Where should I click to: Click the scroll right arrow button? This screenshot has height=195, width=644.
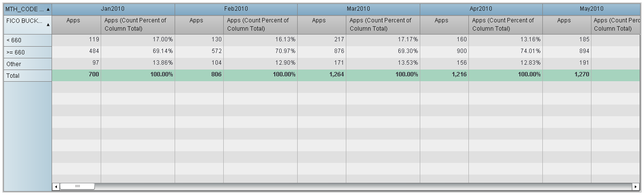click(x=636, y=186)
